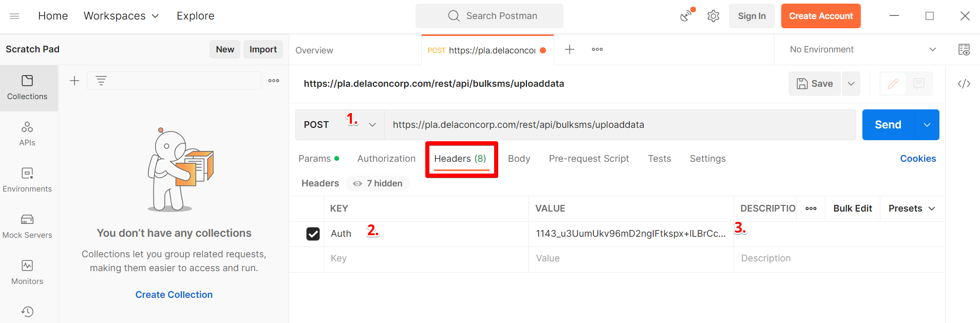Switch to the Body tab

tap(519, 159)
